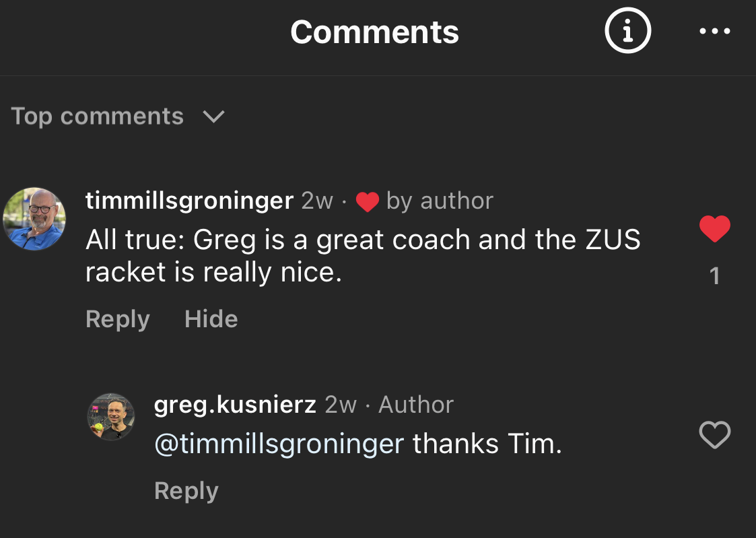Unlike timmillsgroninger's comment with the red heart
This screenshot has height=538, width=756.
point(714,230)
